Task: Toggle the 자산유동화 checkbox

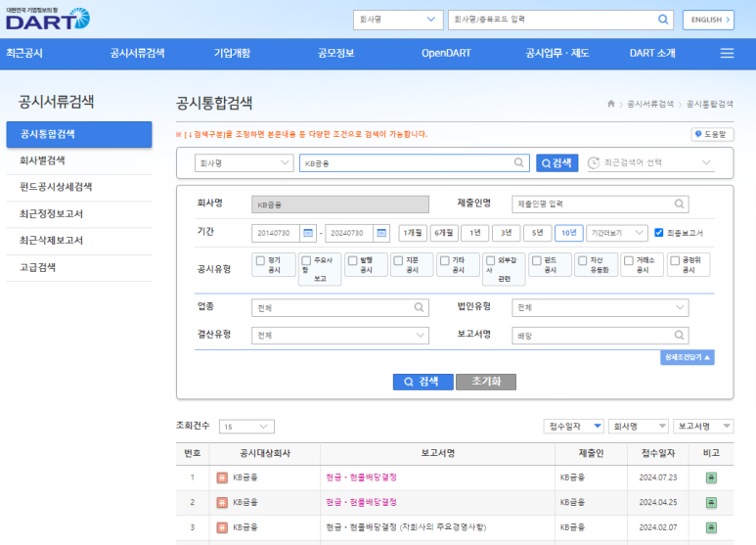Action: [583, 260]
